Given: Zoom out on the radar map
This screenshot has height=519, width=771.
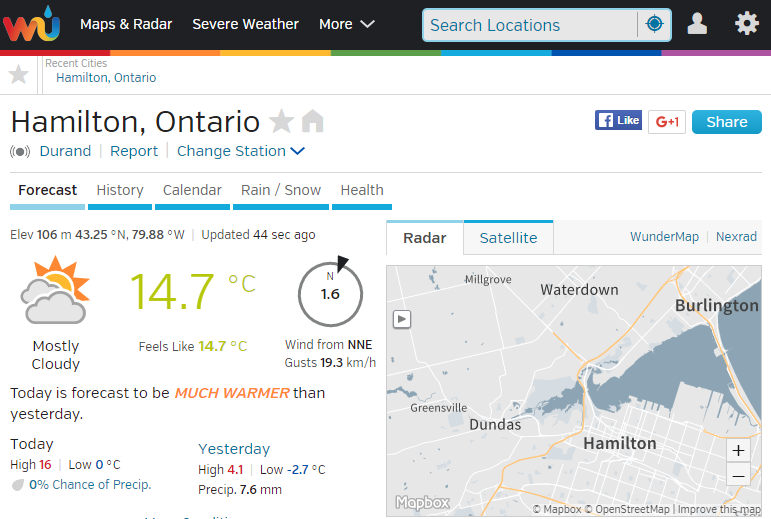Looking at the screenshot, I should click(738, 475).
